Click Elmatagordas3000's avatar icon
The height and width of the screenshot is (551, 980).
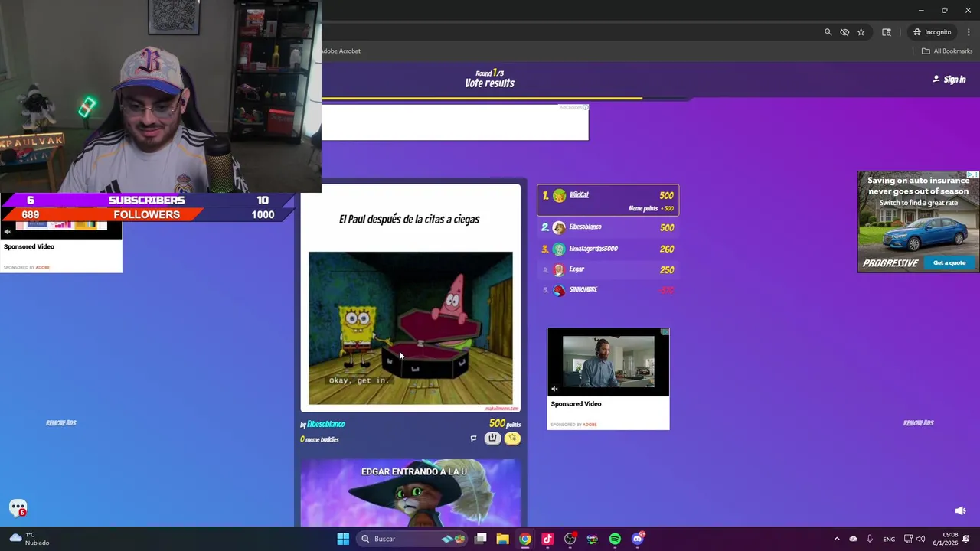560,249
